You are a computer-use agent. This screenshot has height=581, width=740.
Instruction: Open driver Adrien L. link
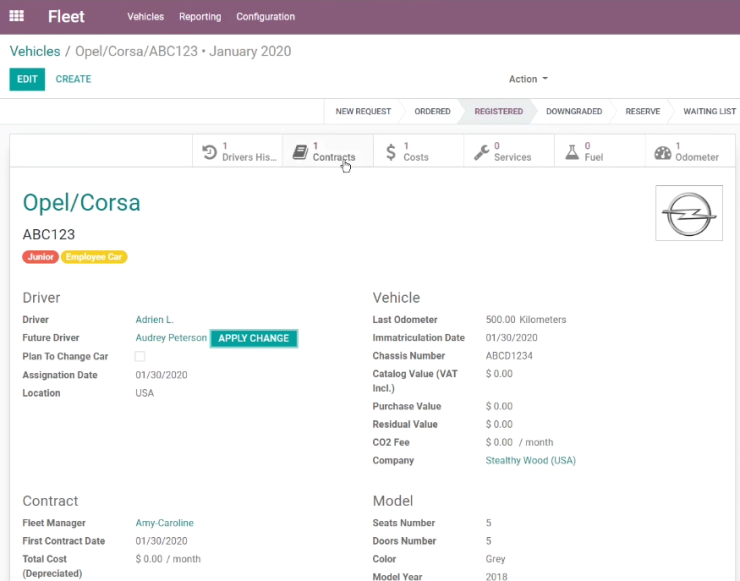tap(155, 320)
